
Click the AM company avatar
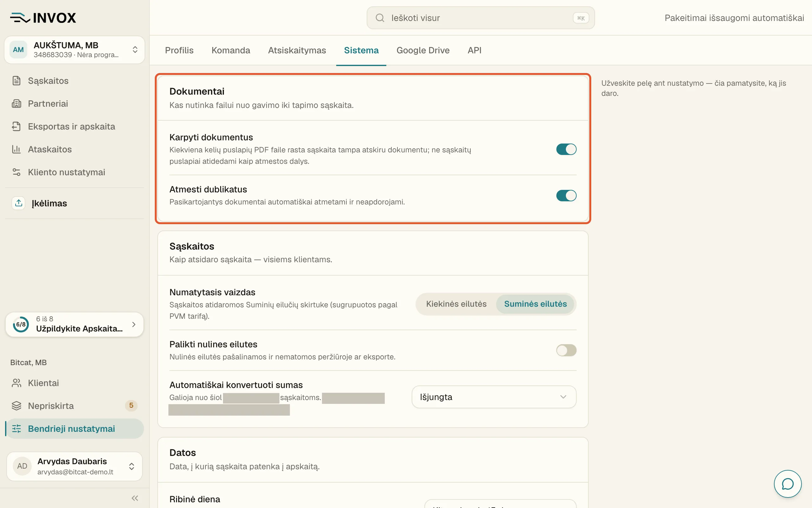click(18, 50)
